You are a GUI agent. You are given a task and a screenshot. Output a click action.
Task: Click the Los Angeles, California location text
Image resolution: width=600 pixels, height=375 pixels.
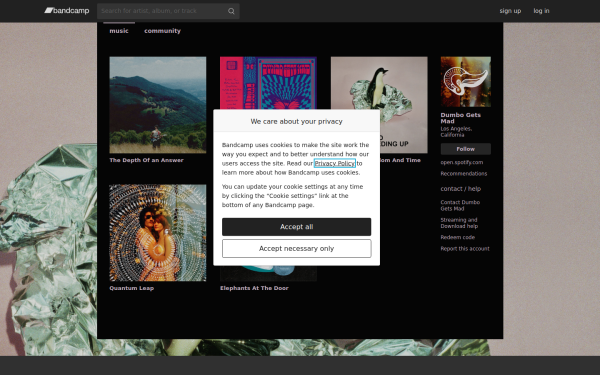(456, 132)
